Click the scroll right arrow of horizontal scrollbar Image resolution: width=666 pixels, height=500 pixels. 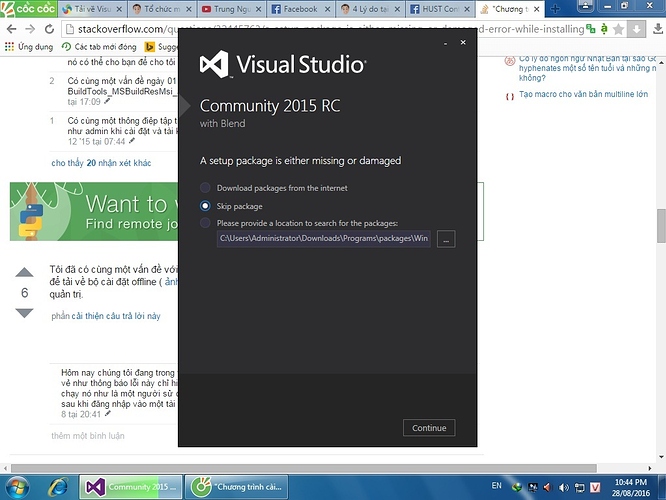(649, 468)
